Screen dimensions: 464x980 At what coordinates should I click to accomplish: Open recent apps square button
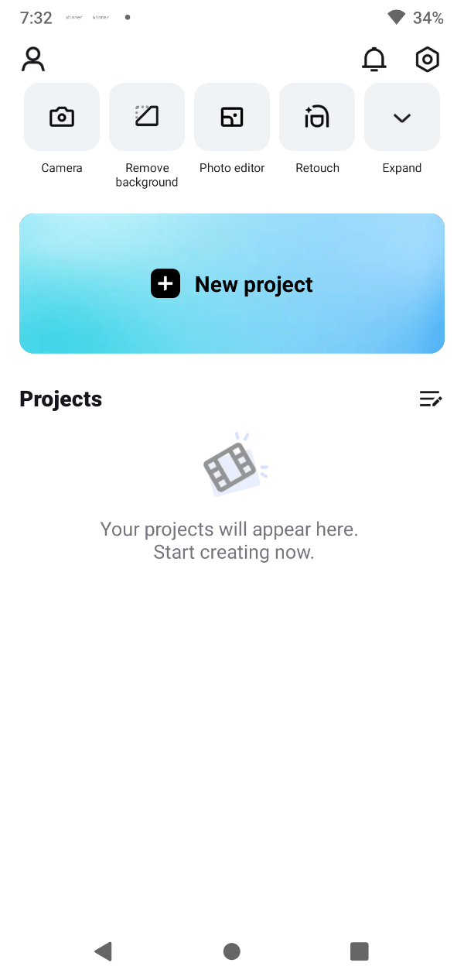coord(360,951)
